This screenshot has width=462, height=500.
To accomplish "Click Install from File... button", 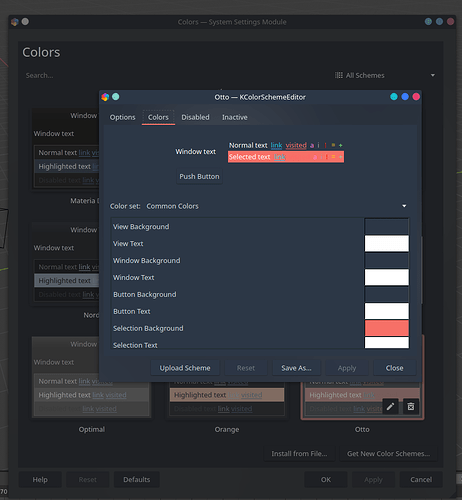I will 299,454.
